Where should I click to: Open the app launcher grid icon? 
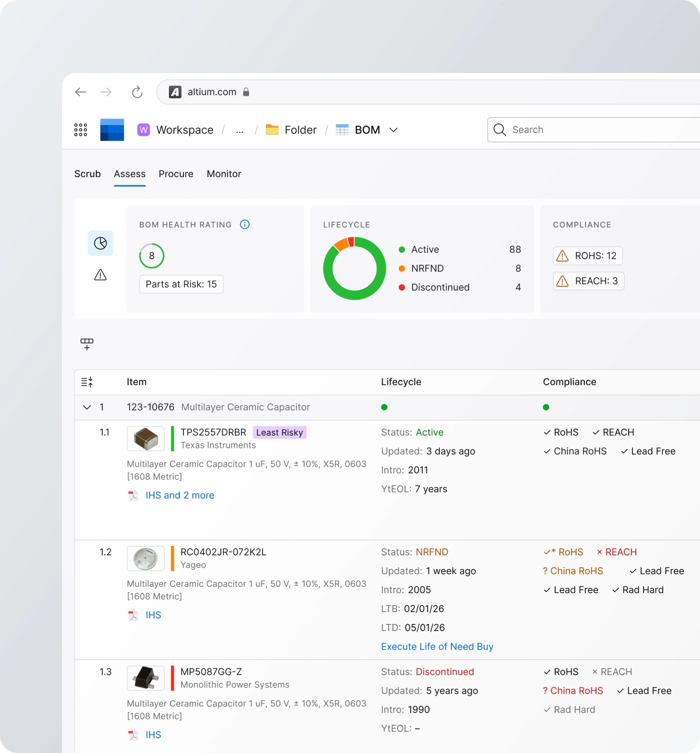pos(81,130)
